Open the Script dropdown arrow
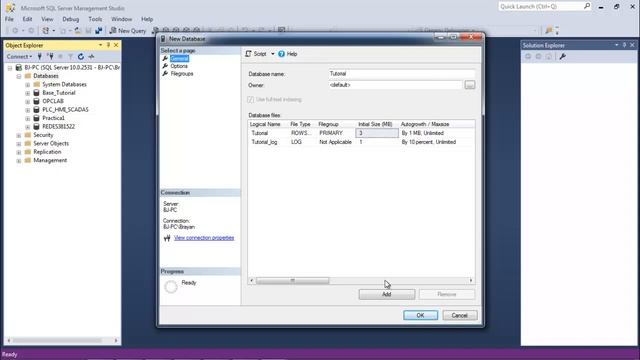640x360 pixels. (x=273, y=54)
